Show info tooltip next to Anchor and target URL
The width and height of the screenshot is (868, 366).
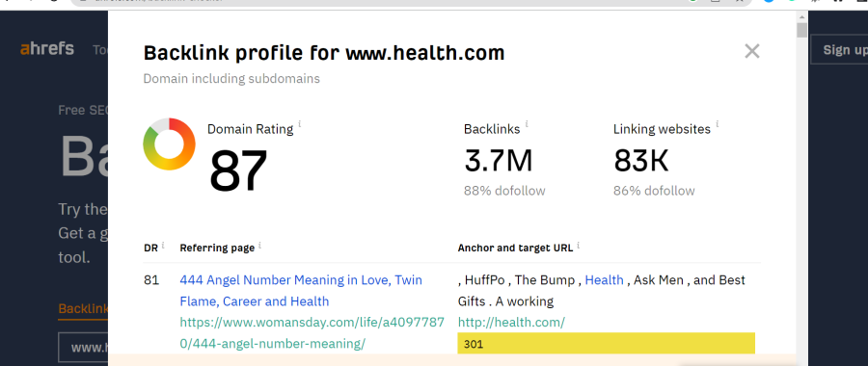point(579,246)
